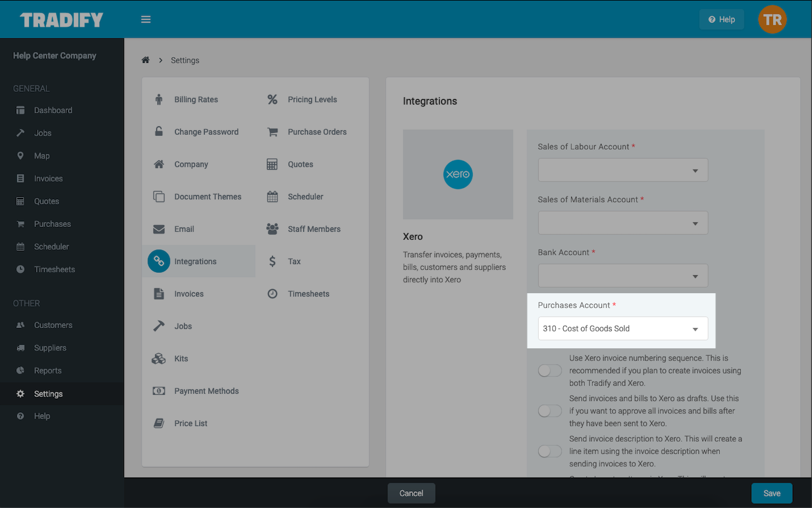Toggle sending invoices and bills as drafts
The image size is (812, 508).
550,411
